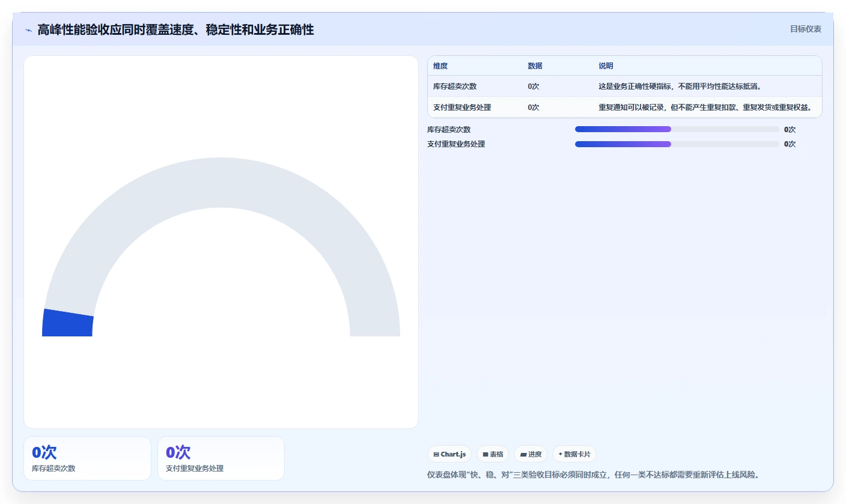
Task: Click the description starting with 重复通知可以被记录
Action: pyautogui.click(x=705, y=108)
